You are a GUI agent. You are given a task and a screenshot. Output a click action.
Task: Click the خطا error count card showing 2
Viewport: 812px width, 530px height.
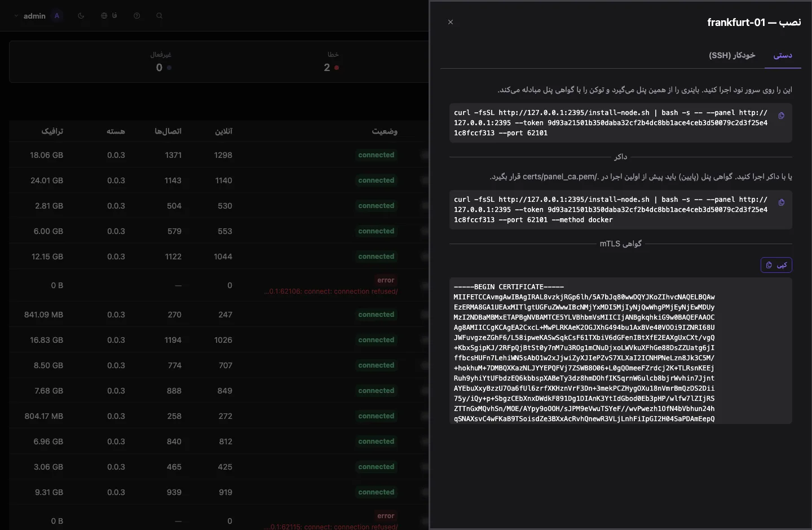point(332,62)
